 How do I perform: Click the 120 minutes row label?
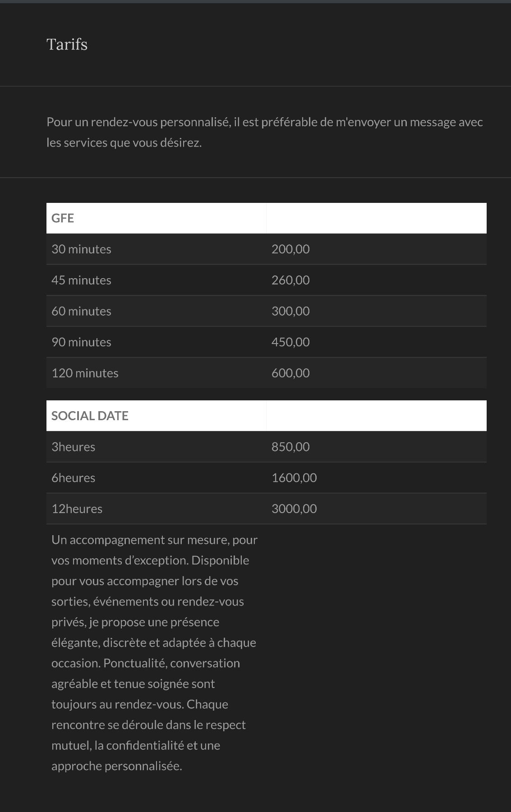pos(85,373)
